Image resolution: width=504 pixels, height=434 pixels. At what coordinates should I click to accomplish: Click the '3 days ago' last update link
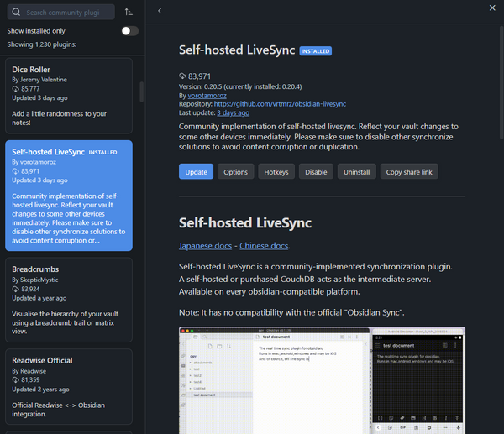(x=233, y=112)
